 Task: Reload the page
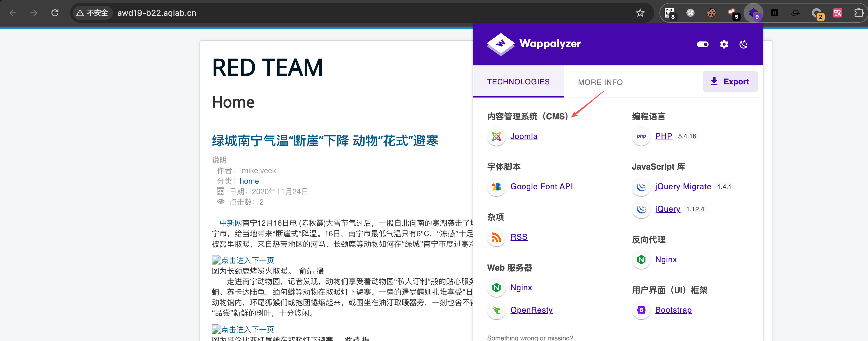55,13
